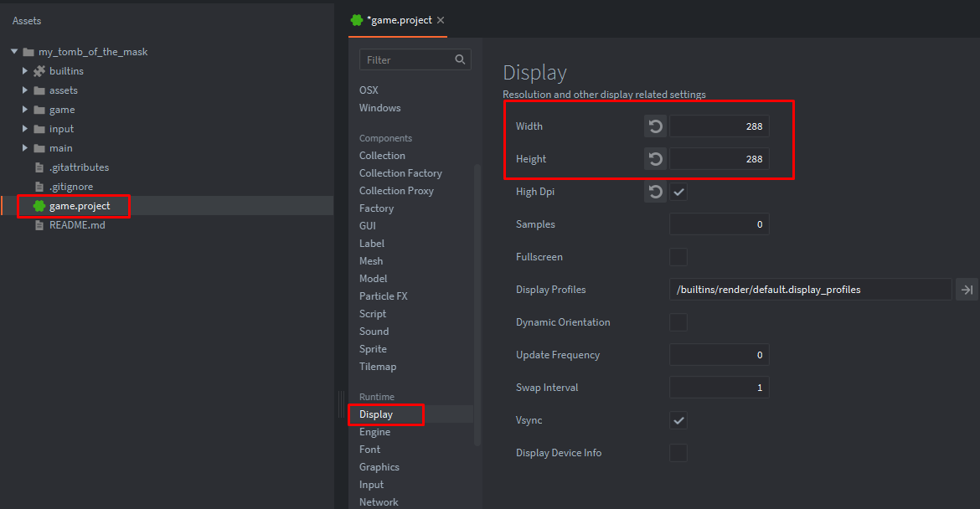The width and height of the screenshot is (980, 509).
Task: Open the Display Profiles resource arrow
Action: (x=966, y=290)
